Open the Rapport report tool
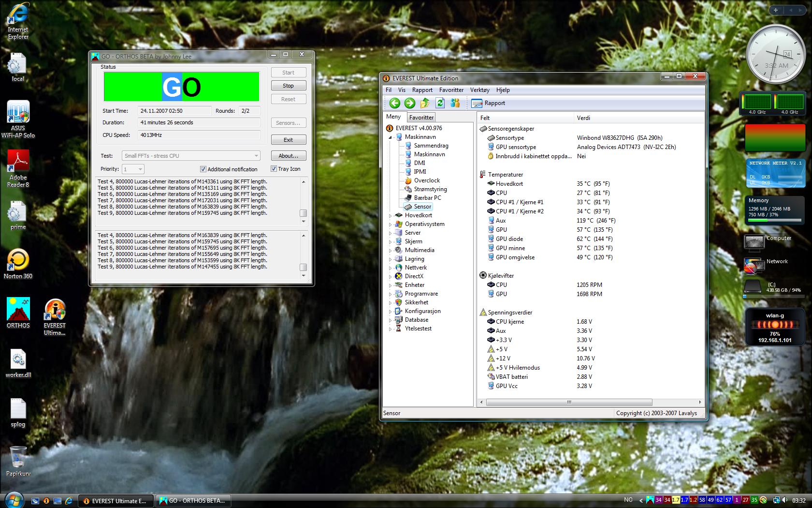 pos(488,103)
